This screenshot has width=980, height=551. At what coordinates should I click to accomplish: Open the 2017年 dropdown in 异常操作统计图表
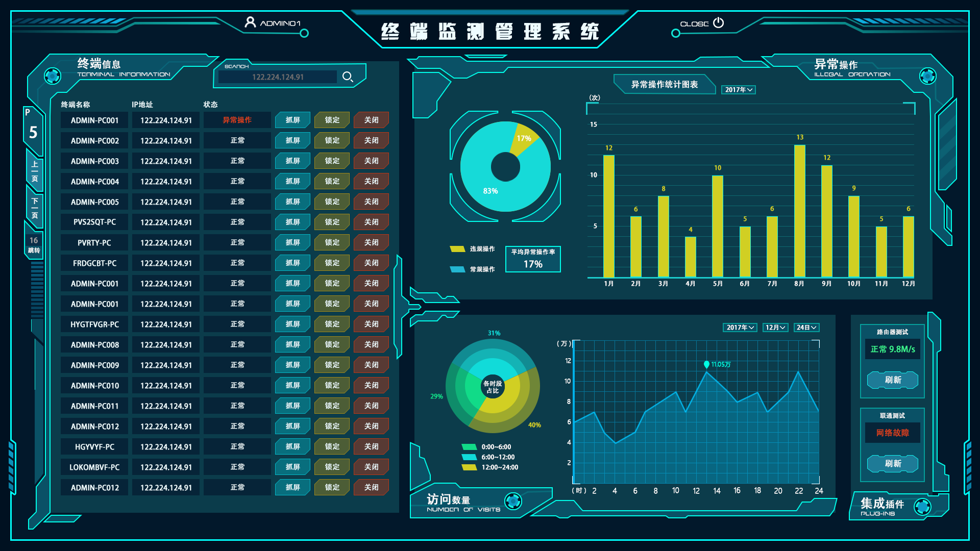pyautogui.click(x=739, y=90)
